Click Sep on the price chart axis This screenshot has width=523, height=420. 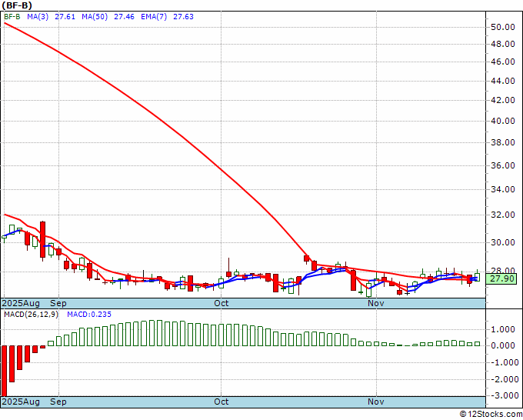[58, 303]
